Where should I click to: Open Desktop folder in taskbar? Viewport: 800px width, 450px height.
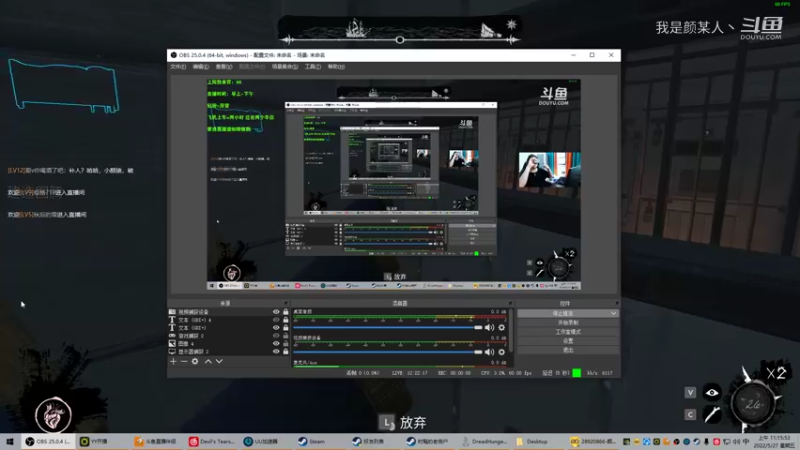[532, 441]
